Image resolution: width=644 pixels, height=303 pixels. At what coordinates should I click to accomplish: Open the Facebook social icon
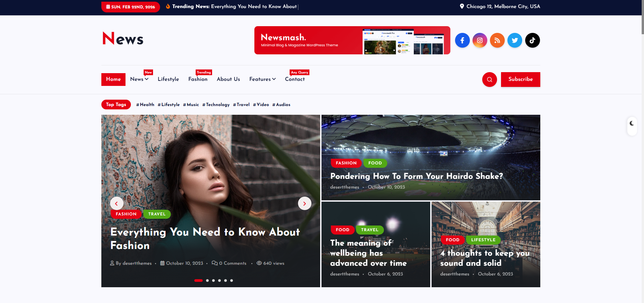[462, 40]
